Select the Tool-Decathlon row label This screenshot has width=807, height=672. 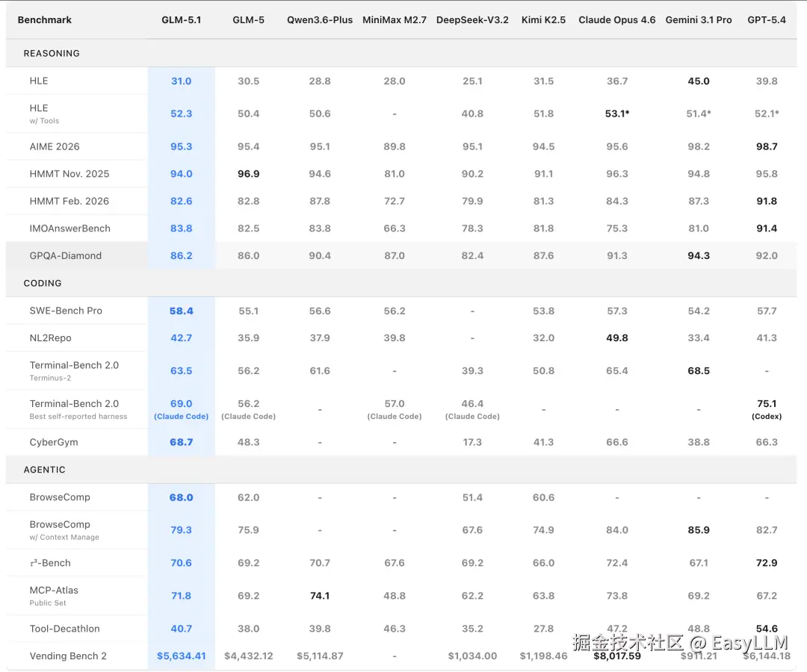(65, 629)
